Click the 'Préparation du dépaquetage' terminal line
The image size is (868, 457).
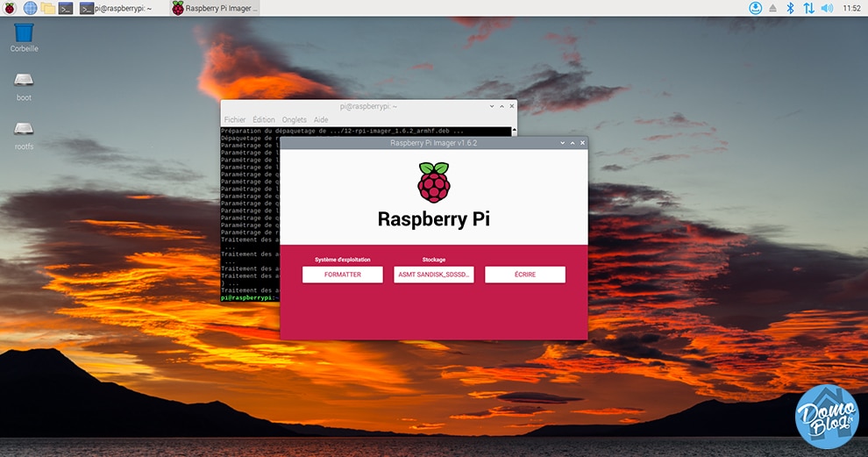pos(342,132)
